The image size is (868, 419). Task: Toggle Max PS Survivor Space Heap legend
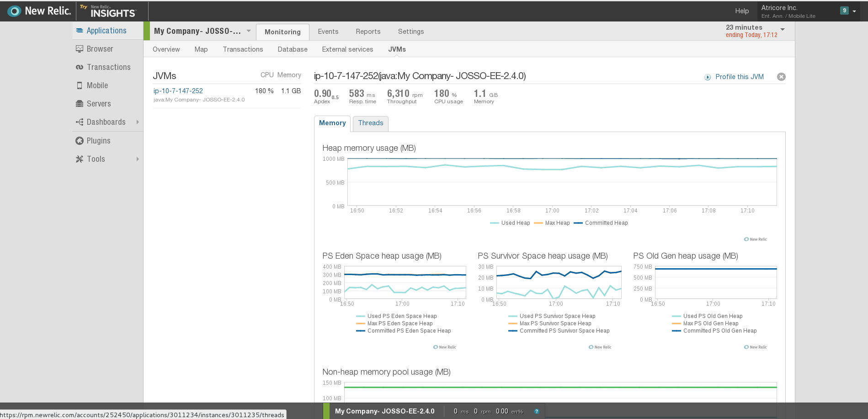[550, 324]
